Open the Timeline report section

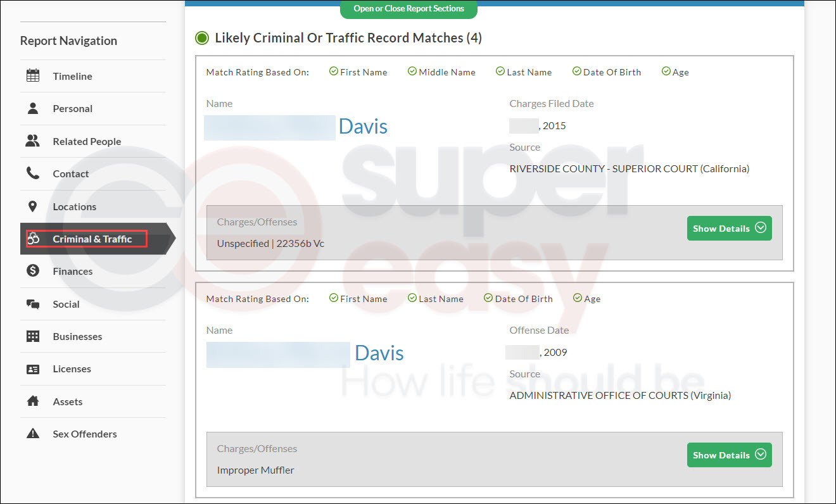pyautogui.click(x=92, y=76)
